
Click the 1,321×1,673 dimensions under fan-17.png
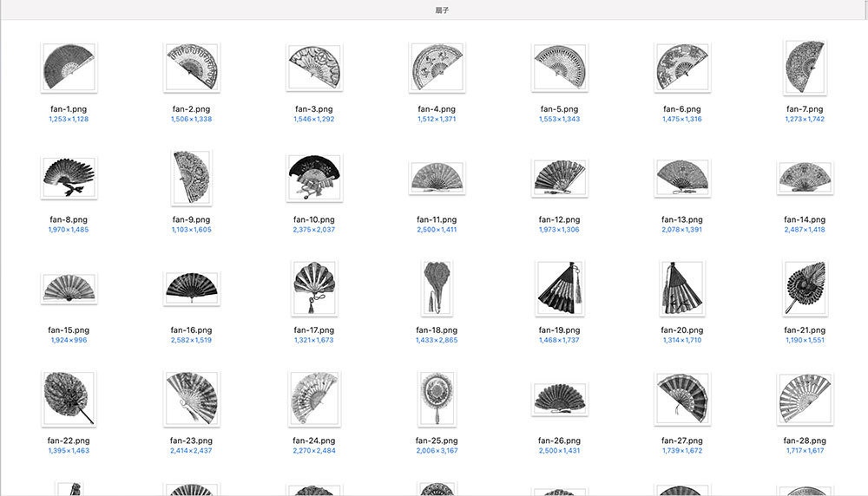point(314,340)
